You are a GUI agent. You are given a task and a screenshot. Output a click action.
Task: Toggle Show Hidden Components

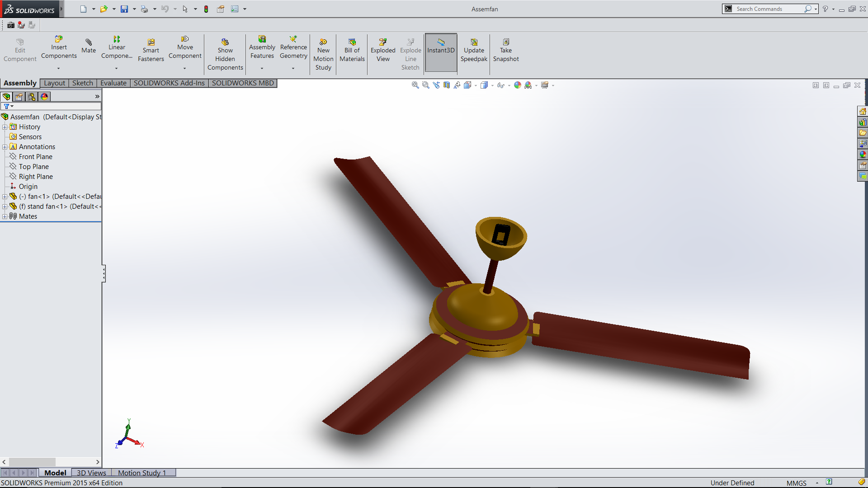click(x=225, y=54)
